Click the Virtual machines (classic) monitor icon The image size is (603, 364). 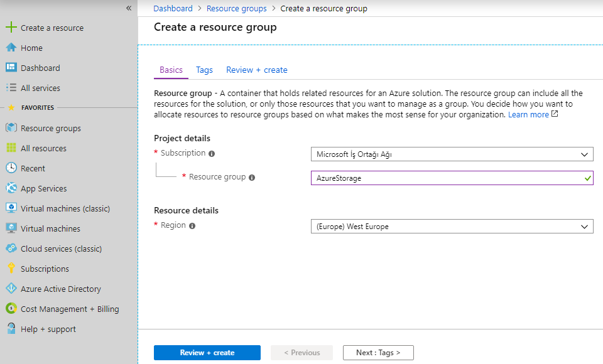[x=11, y=208]
